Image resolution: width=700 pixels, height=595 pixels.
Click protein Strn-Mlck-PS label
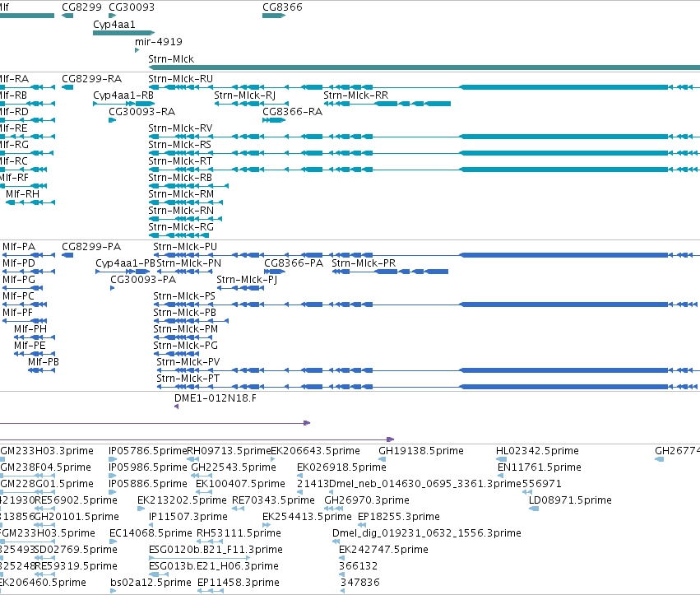click(184, 296)
